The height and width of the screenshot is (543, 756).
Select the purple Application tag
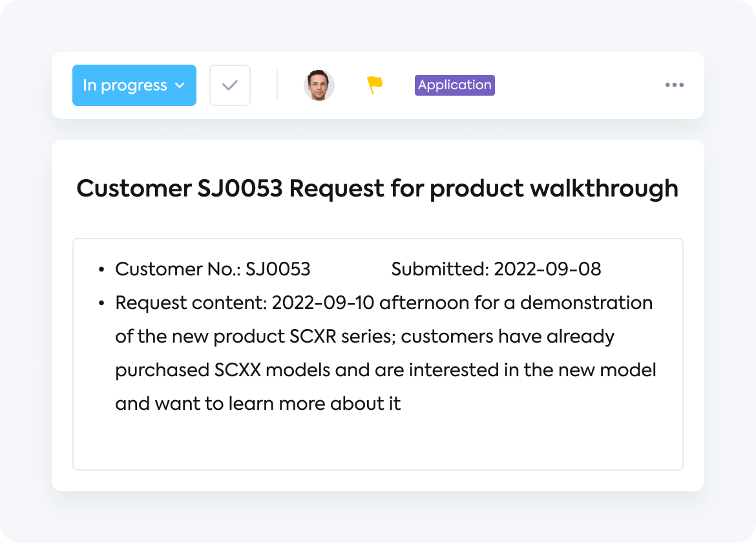(x=455, y=85)
